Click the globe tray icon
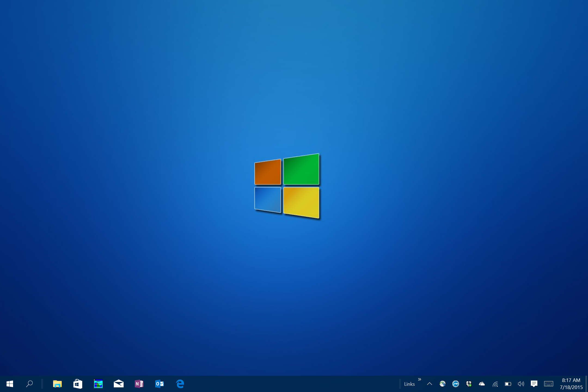The width and height of the screenshot is (588, 392). click(443, 384)
